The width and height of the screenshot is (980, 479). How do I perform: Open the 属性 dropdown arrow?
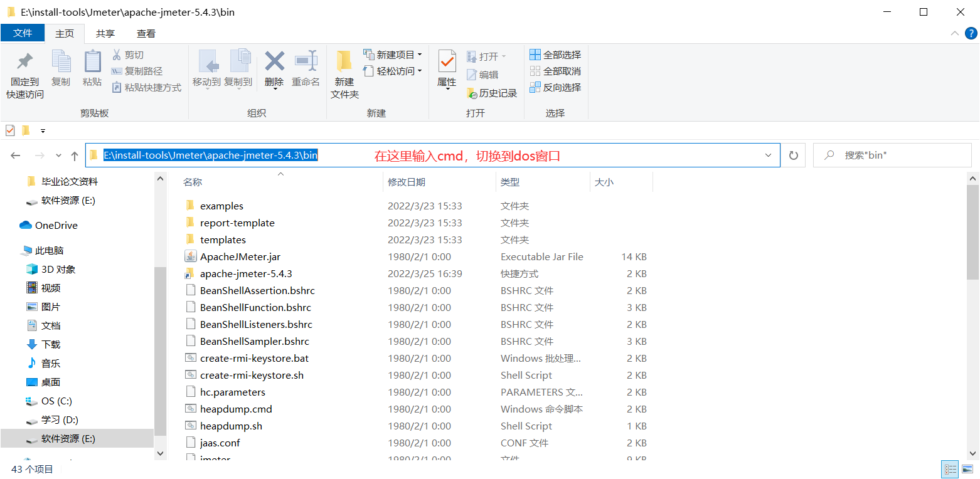(447, 88)
